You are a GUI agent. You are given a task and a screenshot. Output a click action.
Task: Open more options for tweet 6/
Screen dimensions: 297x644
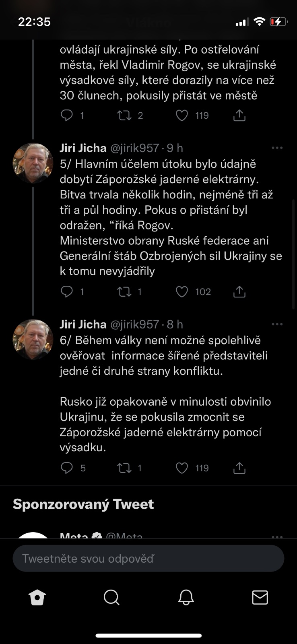(277, 324)
